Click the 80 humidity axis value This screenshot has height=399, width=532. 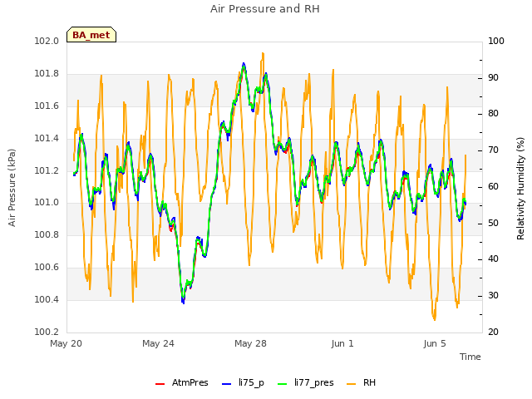pos(493,114)
